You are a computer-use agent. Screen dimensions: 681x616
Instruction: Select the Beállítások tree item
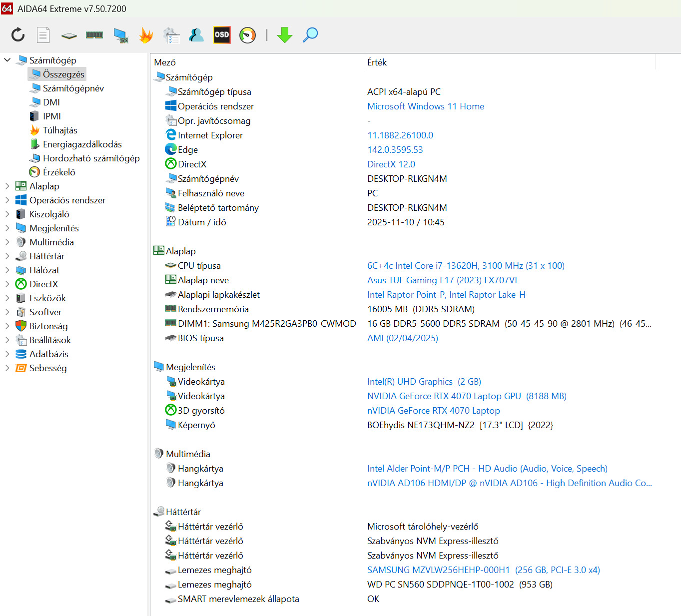pyautogui.click(x=43, y=340)
